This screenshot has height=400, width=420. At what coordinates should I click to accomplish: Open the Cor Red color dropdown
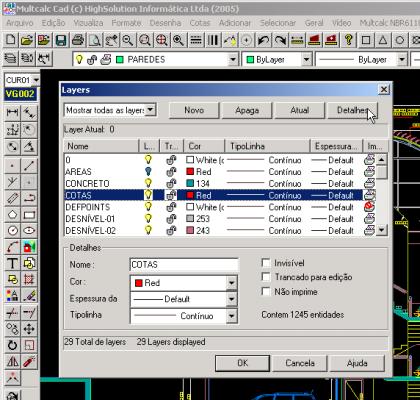pos(232,283)
